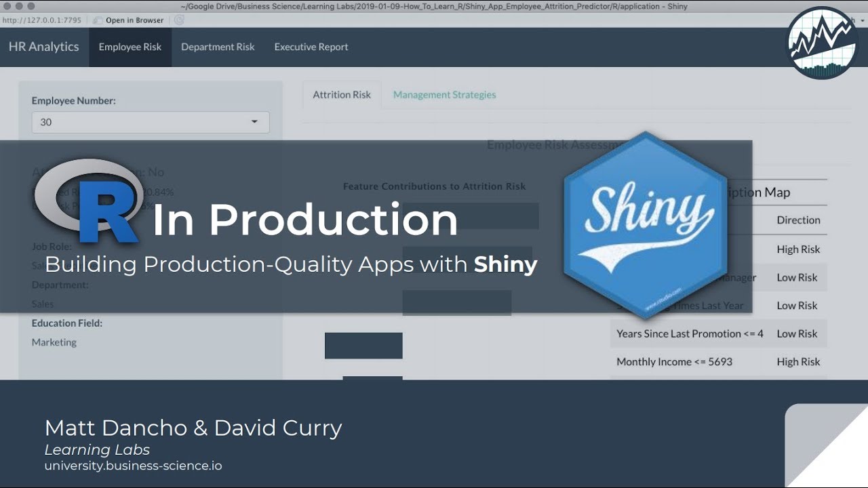Click 'Years Since Last Promotion <= 4' cell

[x=690, y=333]
